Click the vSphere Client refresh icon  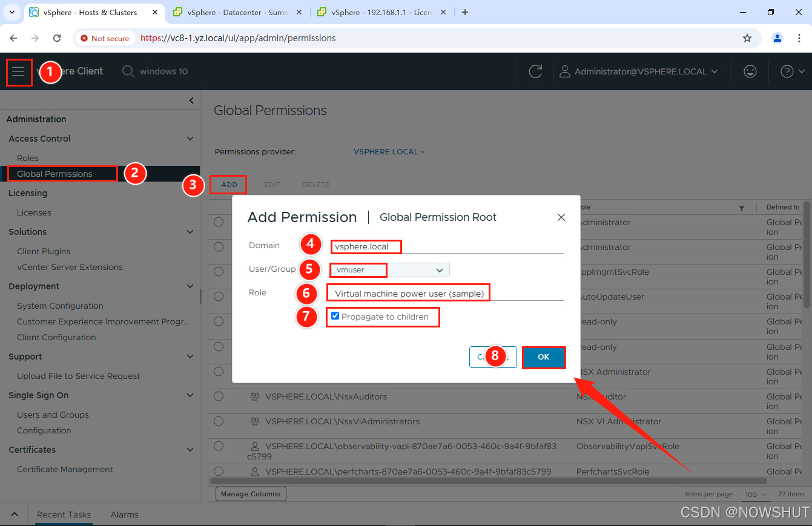click(535, 71)
